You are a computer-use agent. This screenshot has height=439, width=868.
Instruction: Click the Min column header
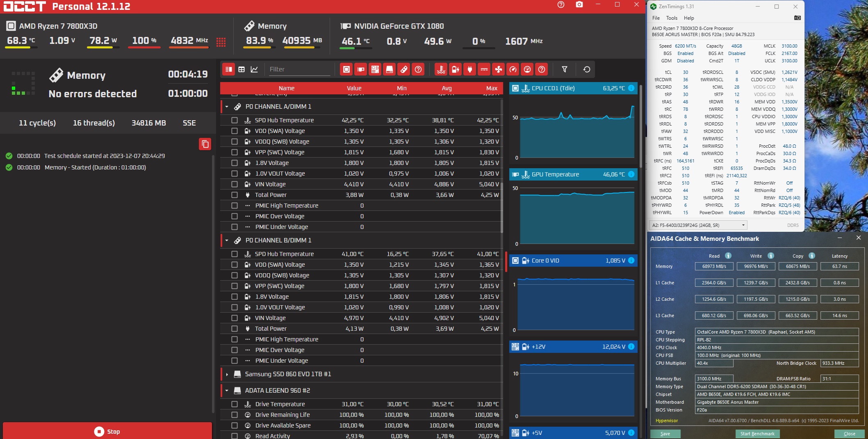402,88
